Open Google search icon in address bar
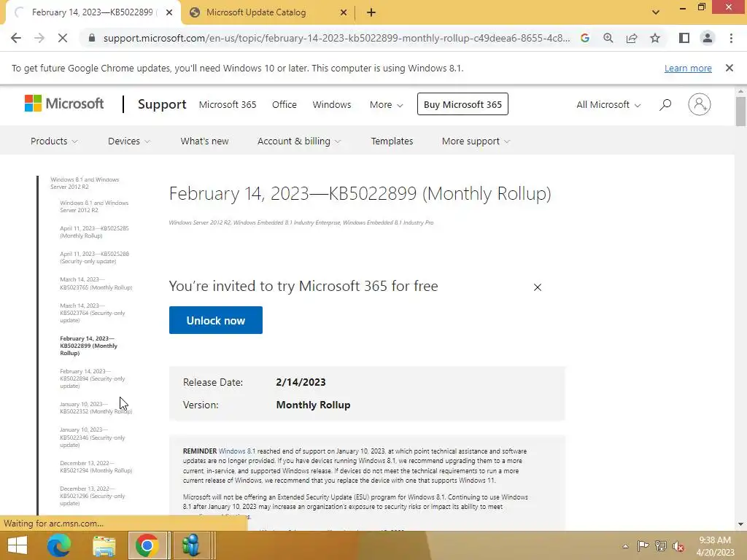747x560 pixels. coord(585,38)
